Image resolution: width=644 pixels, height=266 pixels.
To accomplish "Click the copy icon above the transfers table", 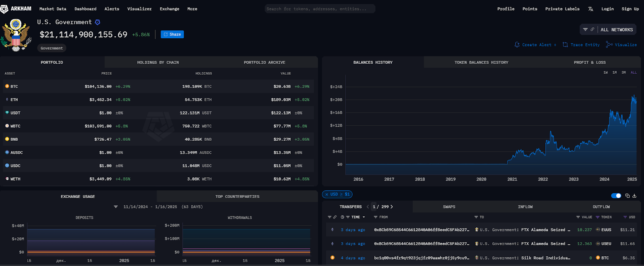I will (x=627, y=196).
